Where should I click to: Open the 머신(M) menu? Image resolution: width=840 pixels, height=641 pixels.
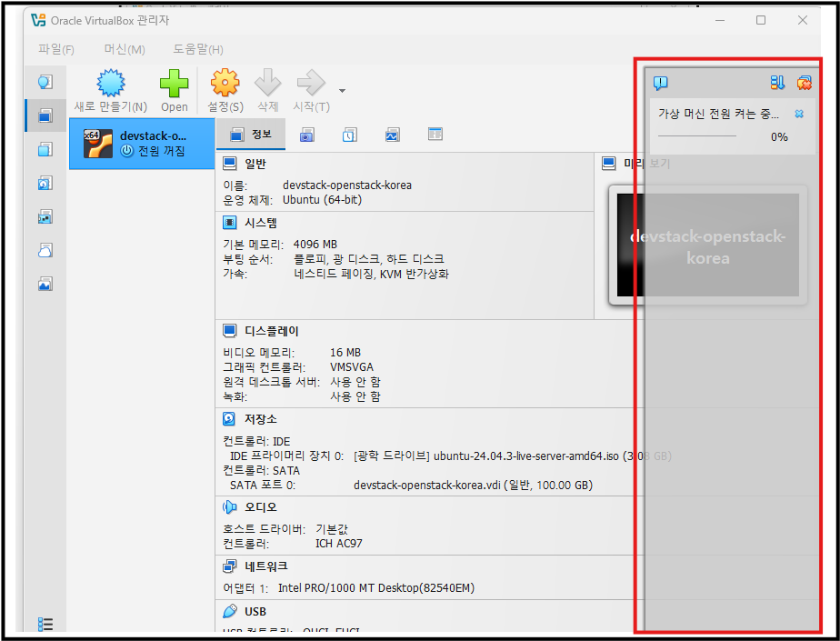coord(125,49)
